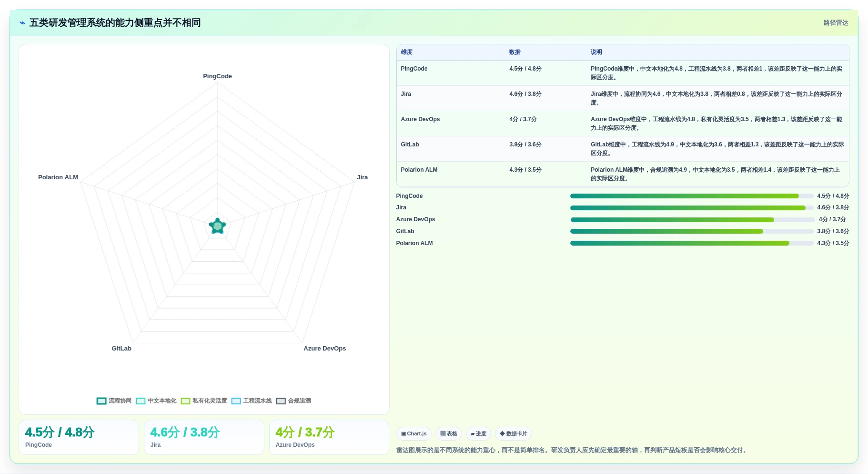Screen dimensions: 868x474
Task: Click the 路径雷达 label in header
Action: [x=836, y=23]
